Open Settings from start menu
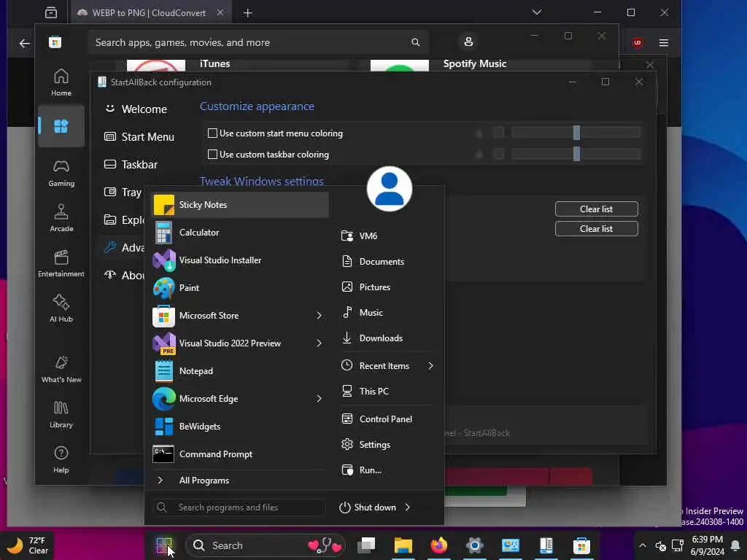 pos(387,445)
